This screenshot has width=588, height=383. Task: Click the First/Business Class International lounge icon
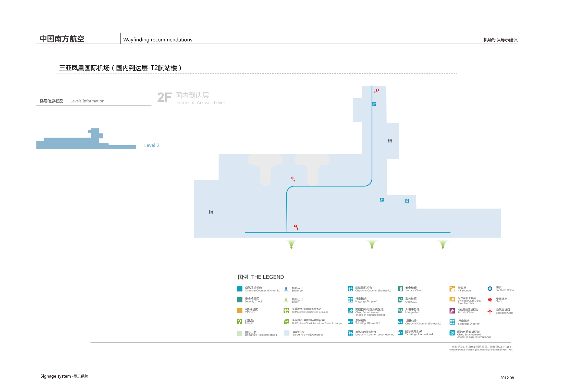286,321
